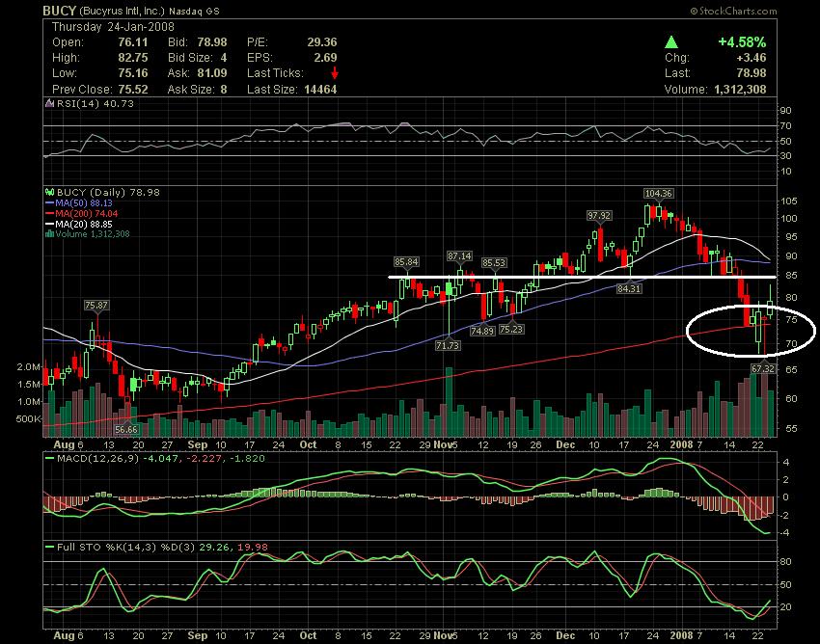Click the Open value 76.11
Image resolution: width=820 pixels, height=644 pixels.
[x=133, y=42]
